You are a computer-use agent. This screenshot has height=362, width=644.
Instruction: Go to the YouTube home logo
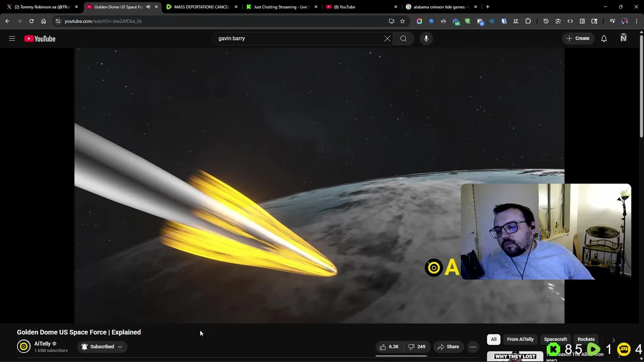pyautogui.click(x=40, y=39)
